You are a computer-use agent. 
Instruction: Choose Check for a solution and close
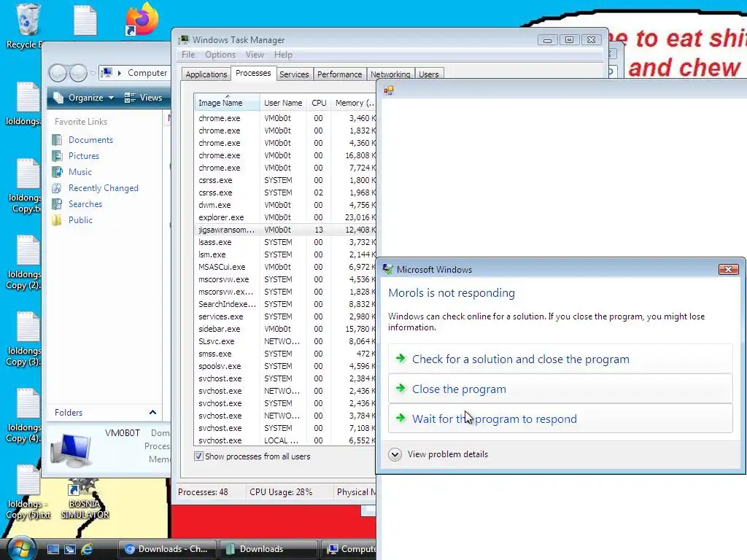pyautogui.click(x=560, y=359)
